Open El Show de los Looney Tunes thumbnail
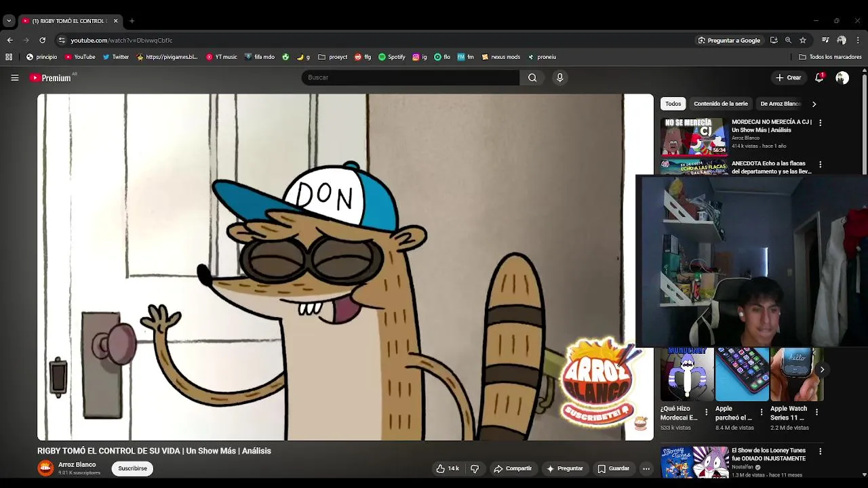Image resolution: width=868 pixels, height=488 pixels. pyautogui.click(x=694, y=462)
